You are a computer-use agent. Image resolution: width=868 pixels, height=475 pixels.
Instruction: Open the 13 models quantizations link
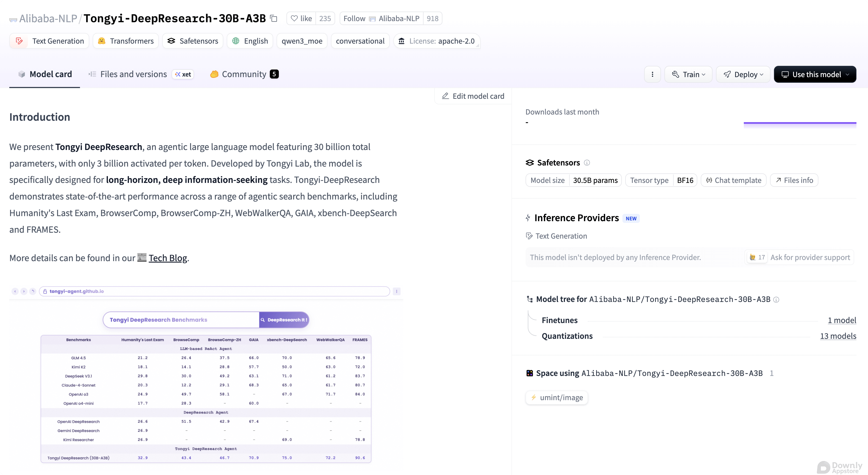[x=838, y=336]
